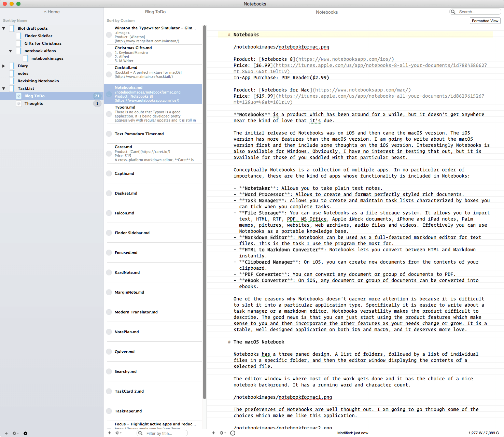
Task: Click the Home icon in sidebar header
Action: [x=45, y=12]
